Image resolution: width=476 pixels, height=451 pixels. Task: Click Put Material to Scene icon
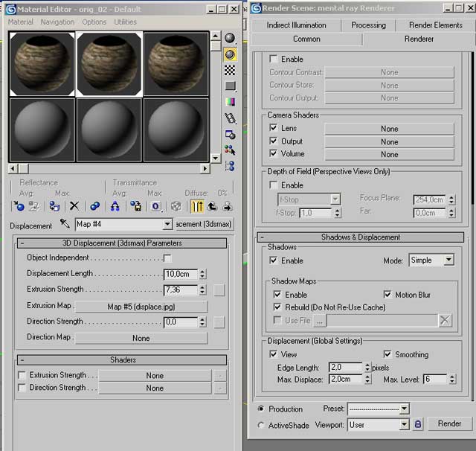coord(33,206)
